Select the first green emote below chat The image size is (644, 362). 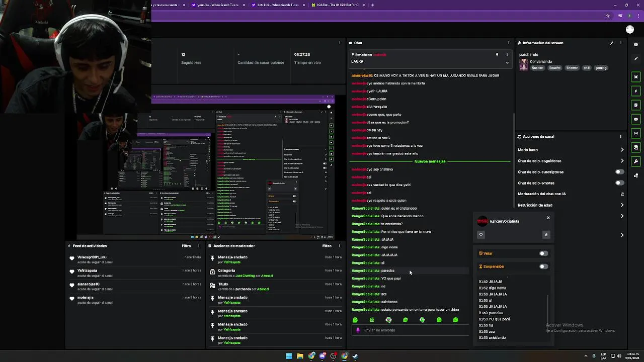355,320
